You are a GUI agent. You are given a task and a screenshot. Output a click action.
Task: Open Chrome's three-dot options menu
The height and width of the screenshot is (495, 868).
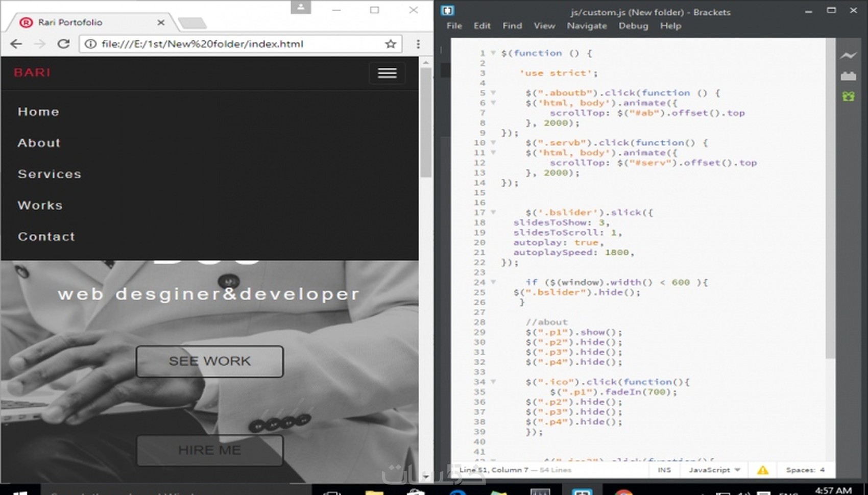[418, 44]
